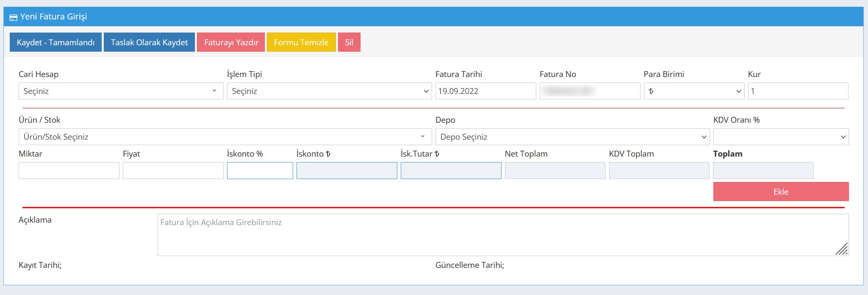Click into the Miktar quantity field

[x=69, y=171]
